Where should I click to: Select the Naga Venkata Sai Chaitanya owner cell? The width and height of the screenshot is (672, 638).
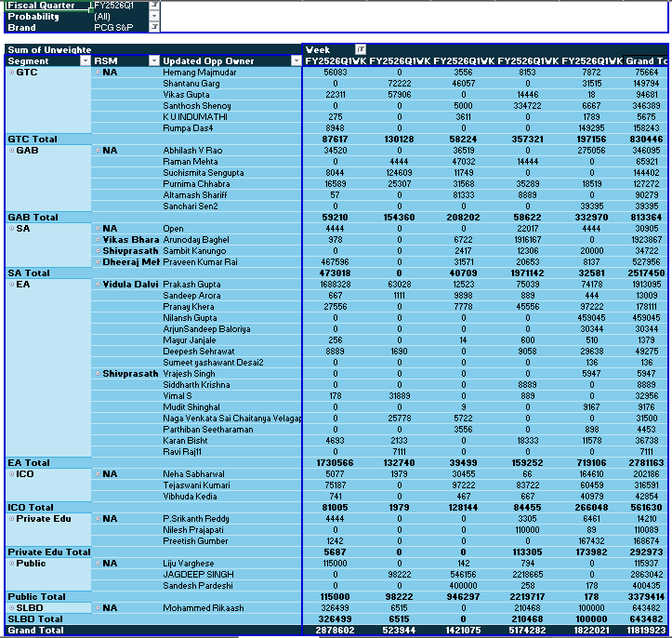click(x=231, y=418)
